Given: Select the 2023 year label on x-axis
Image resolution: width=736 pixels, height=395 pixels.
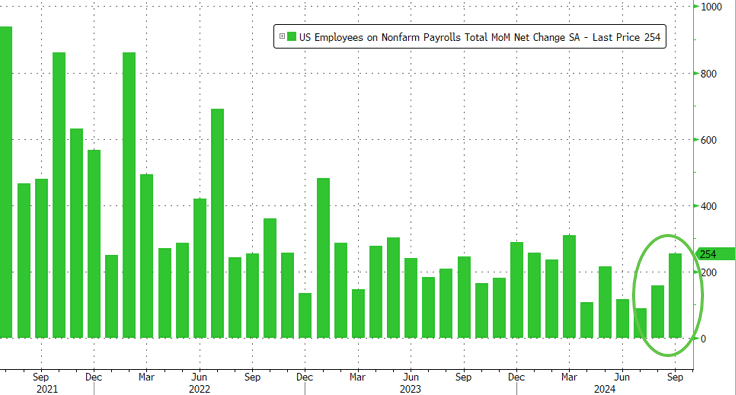Looking at the screenshot, I should click(x=410, y=389).
